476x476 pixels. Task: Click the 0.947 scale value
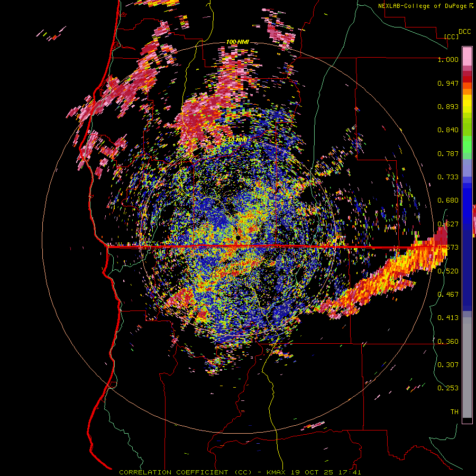point(448,83)
